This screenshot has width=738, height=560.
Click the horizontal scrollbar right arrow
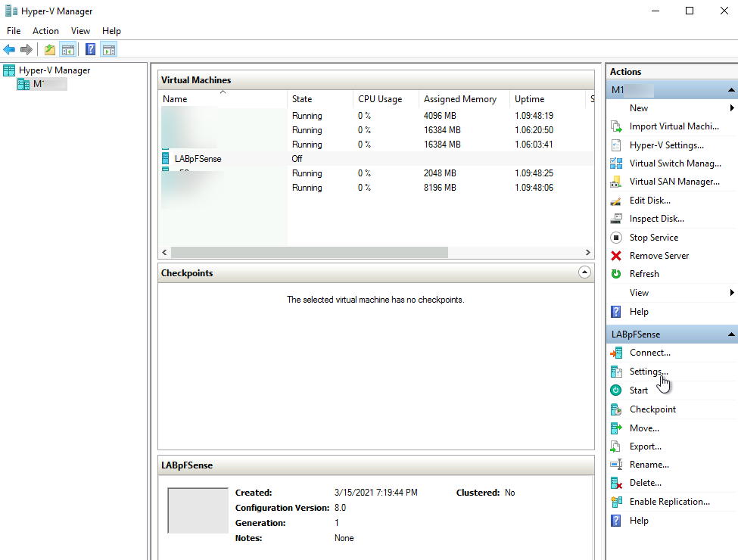[x=588, y=253]
